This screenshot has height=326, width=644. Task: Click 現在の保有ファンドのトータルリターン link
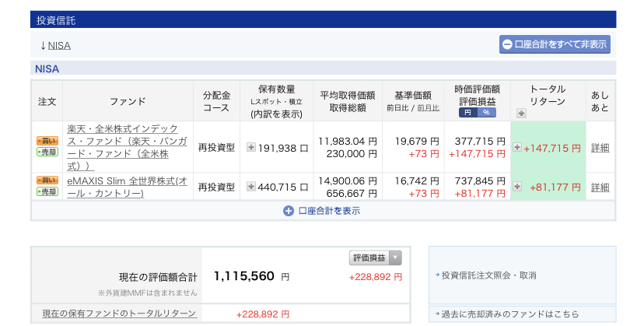point(119,314)
